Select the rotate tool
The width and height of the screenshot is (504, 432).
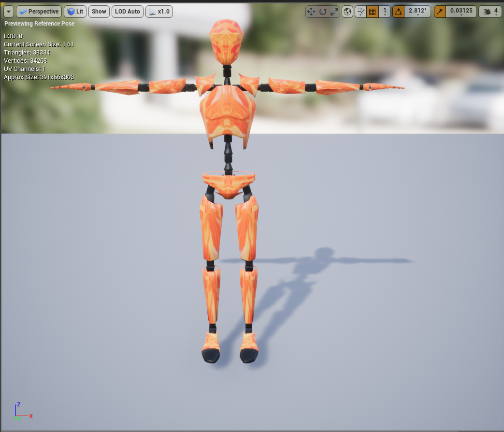tap(323, 12)
